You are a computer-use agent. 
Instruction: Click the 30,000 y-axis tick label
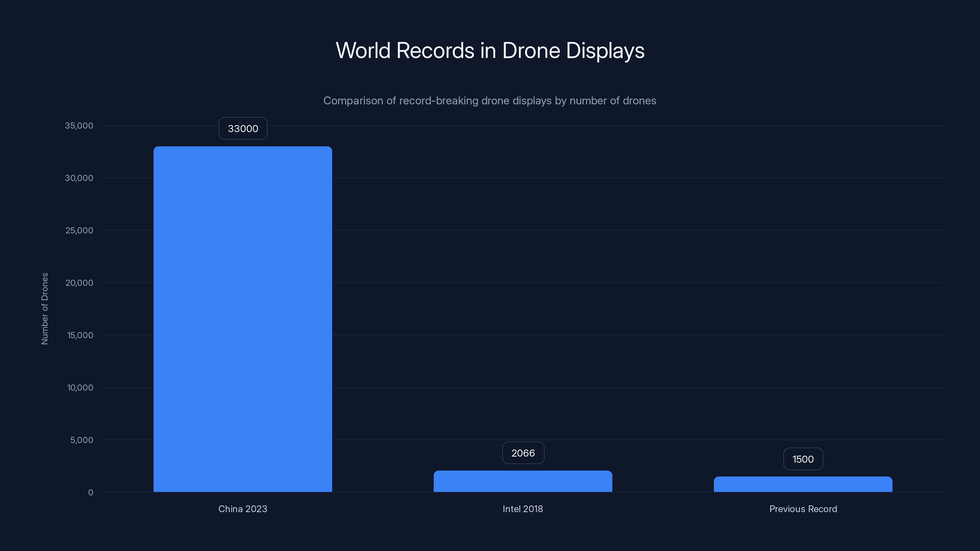coord(79,178)
